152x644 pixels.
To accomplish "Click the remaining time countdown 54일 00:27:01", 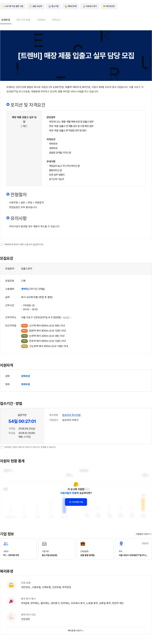I will tap(22, 421).
